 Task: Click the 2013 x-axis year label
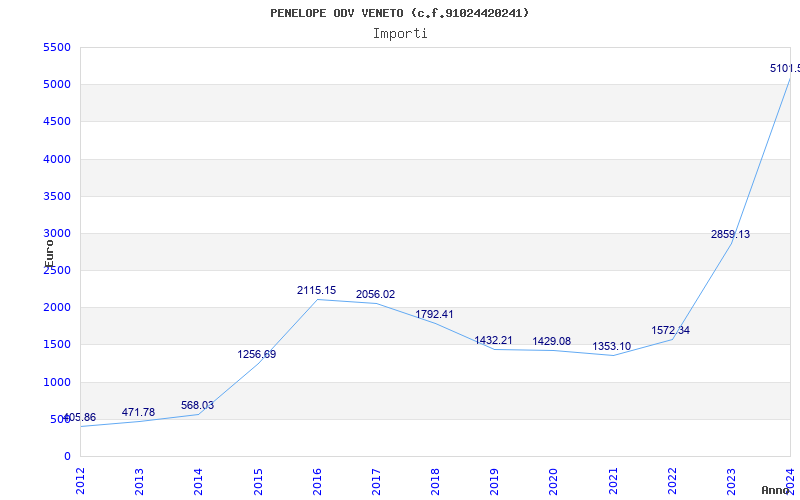tap(139, 481)
